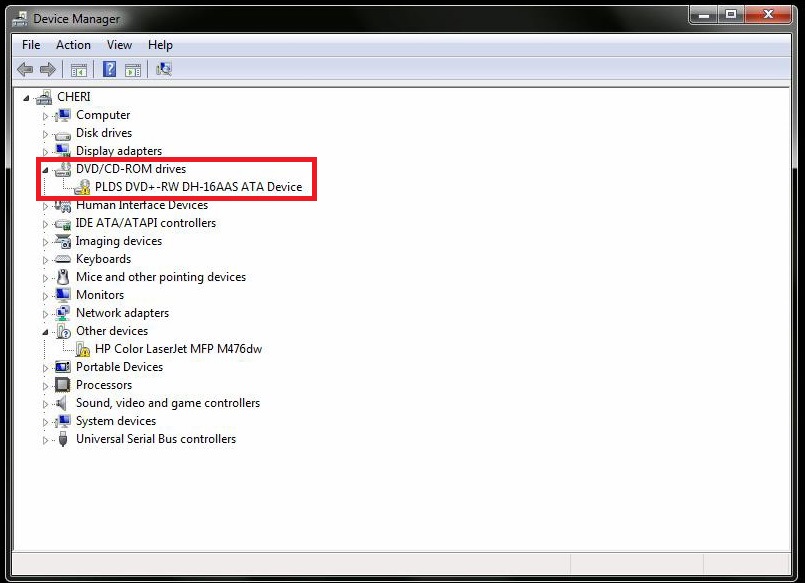The height and width of the screenshot is (583, 805).
Task: Click the Keyboards category icon
Action: 63,259
